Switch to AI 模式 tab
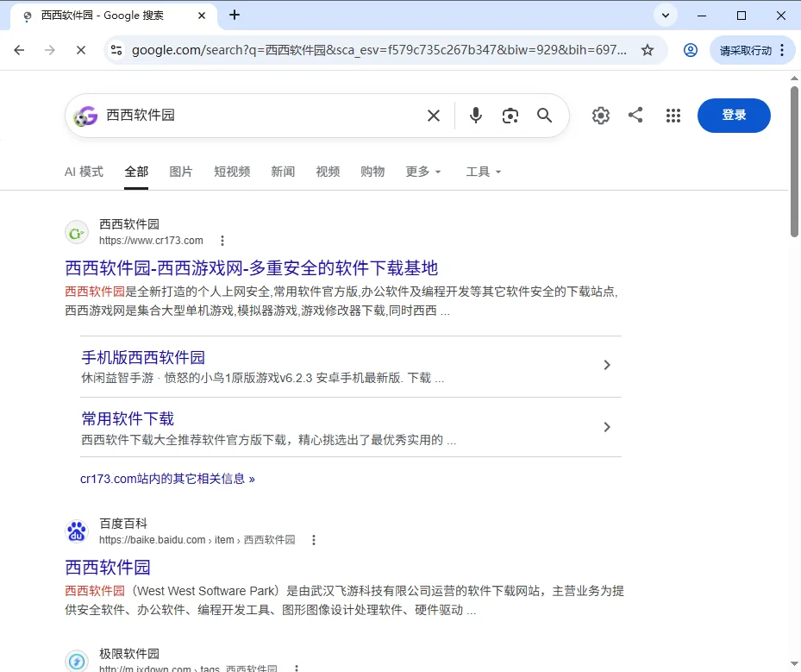This screenshot has height=672, width=801. (x=84, y=172)
